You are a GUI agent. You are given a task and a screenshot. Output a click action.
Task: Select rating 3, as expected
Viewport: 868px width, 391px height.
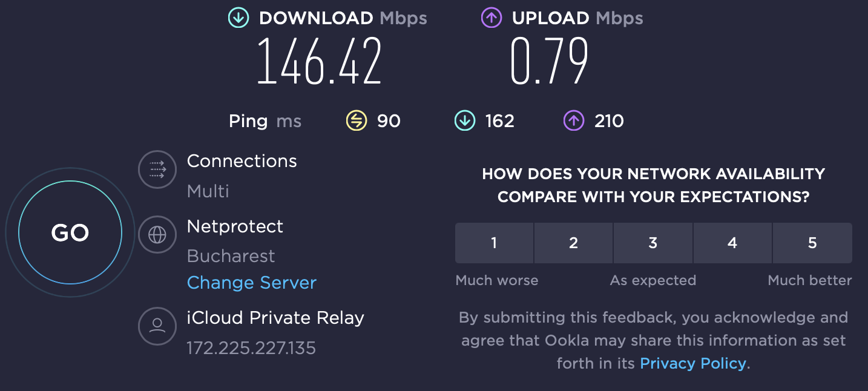coord(653,243)
